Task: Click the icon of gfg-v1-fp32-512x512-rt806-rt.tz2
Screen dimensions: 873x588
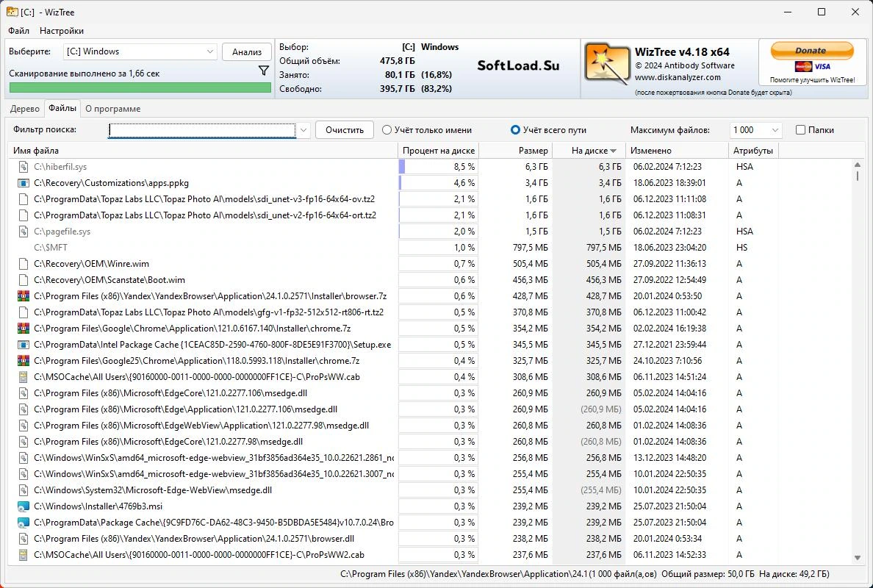Action: (23, 312)
